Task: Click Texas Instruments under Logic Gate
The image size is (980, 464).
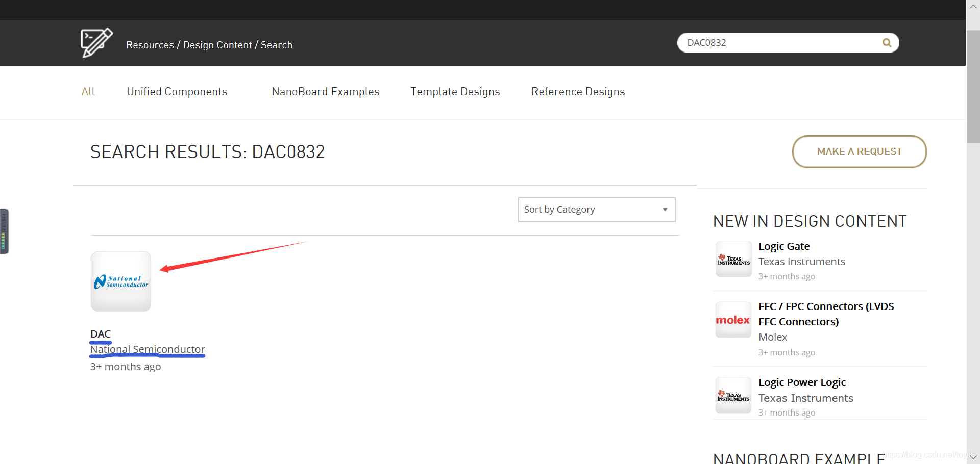Action: (x=802, y=262)
